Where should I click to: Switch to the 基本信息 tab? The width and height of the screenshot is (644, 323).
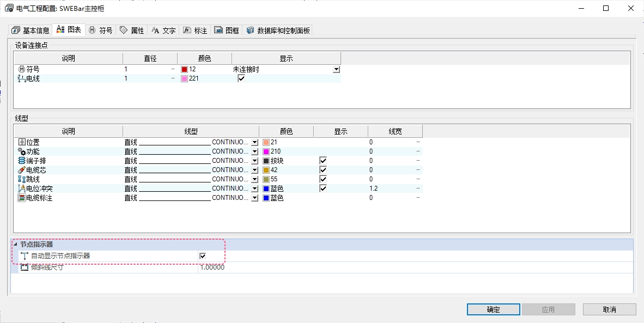tap(31, 31)
